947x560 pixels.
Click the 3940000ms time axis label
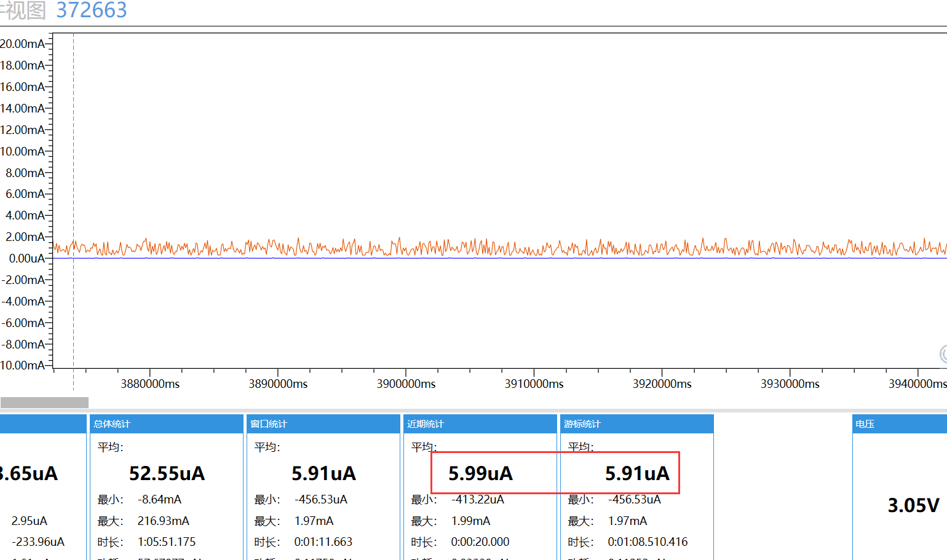click(x=917, y=384)
